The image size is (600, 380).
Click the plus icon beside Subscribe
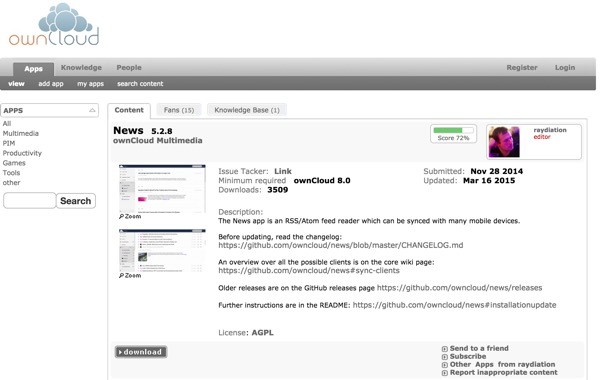pos(445,357)
